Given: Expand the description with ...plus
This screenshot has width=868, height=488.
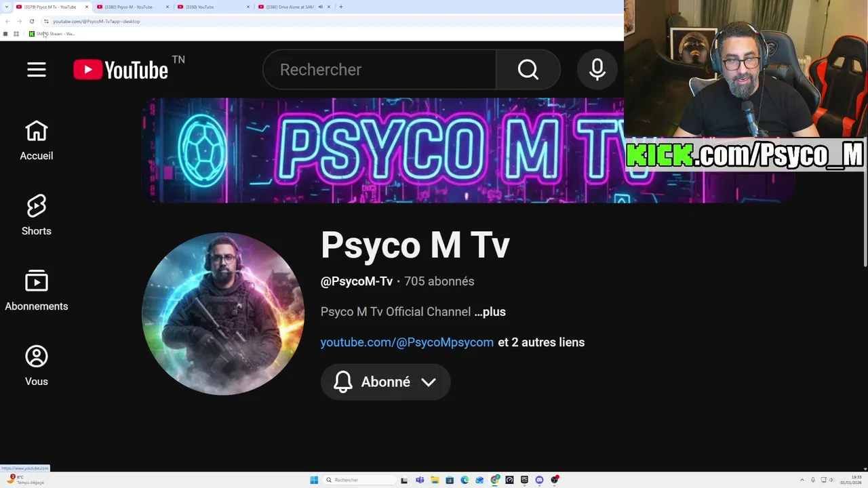Looking at the screenshot, I should (x=490, y=312).
